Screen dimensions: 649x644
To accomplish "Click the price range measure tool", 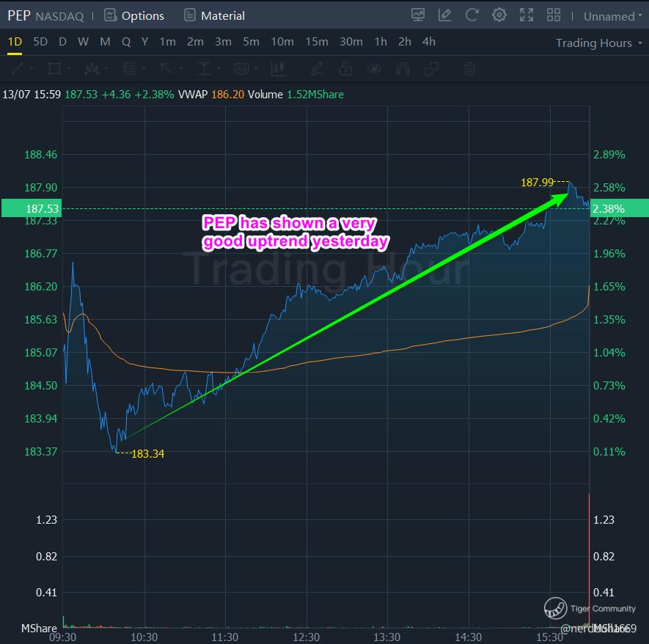I will point(279,68).
